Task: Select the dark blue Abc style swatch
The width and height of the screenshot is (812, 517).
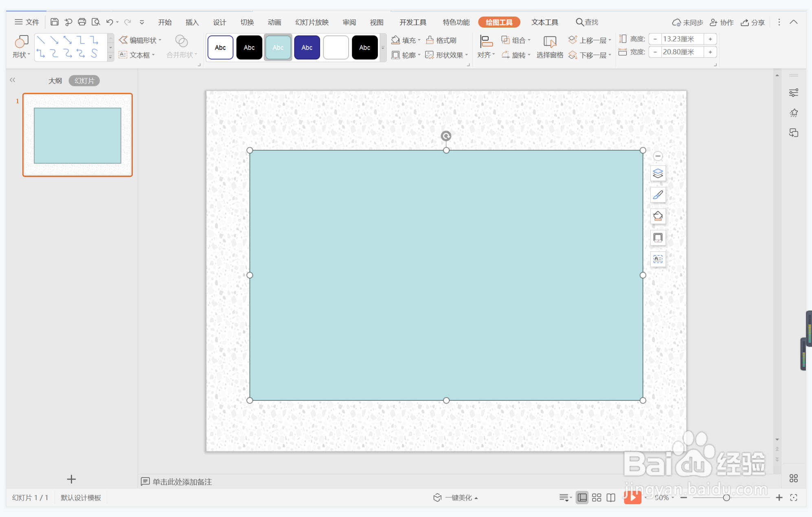Action: (x=307, y=48)
